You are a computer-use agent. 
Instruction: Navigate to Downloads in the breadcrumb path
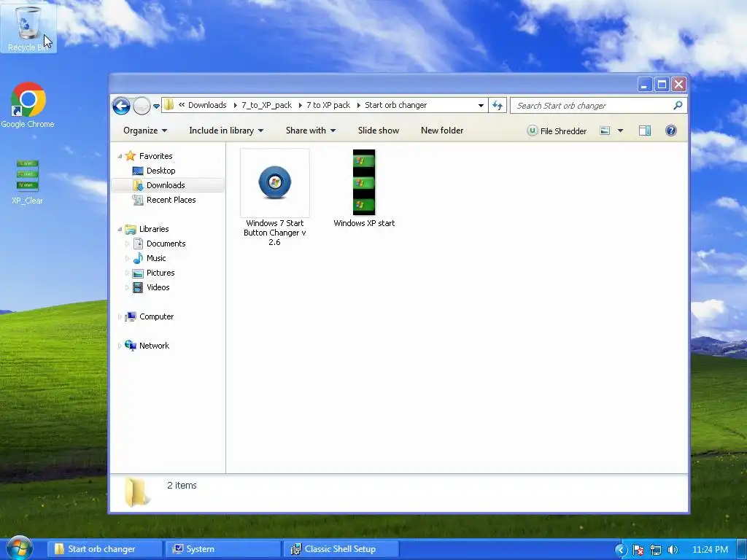(x=207, y=105)
